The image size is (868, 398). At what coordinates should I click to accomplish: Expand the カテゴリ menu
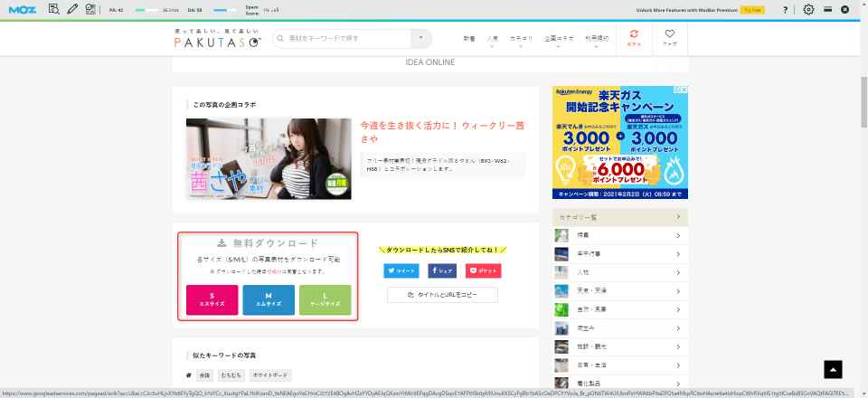tap(521, 41)
